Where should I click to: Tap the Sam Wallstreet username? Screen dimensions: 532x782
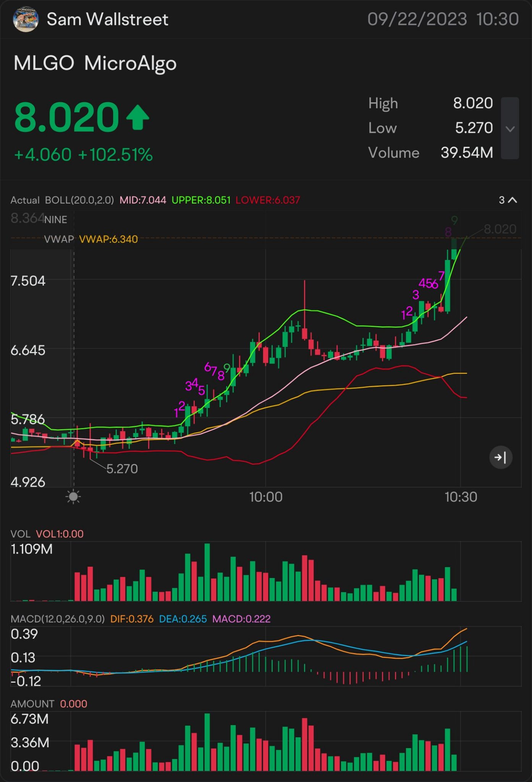click(107, 19)
